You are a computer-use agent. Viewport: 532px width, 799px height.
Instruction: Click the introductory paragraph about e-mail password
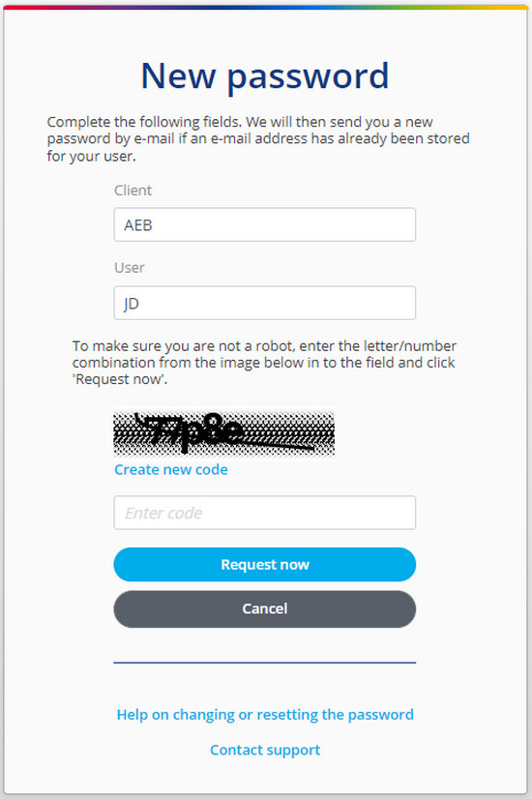coord(258,138)
